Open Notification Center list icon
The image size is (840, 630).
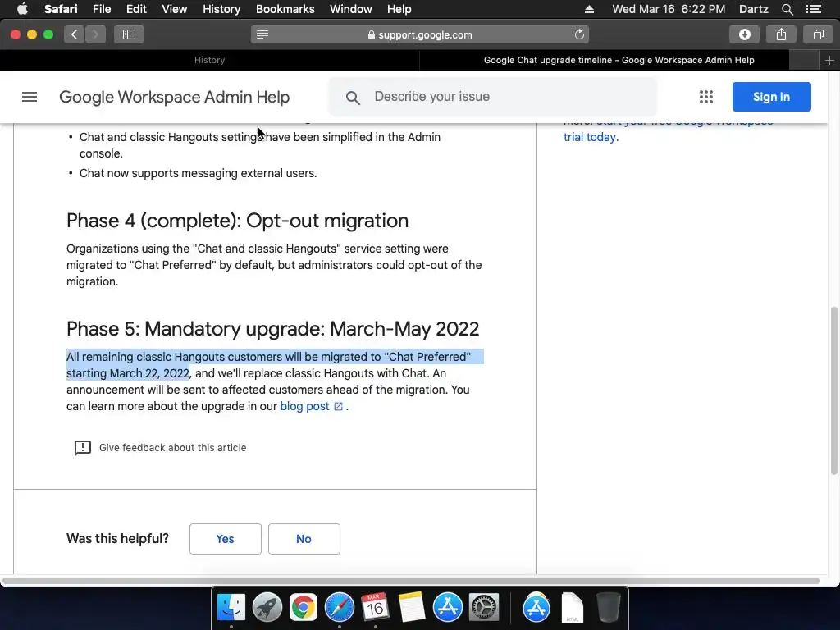click(813, 9)
